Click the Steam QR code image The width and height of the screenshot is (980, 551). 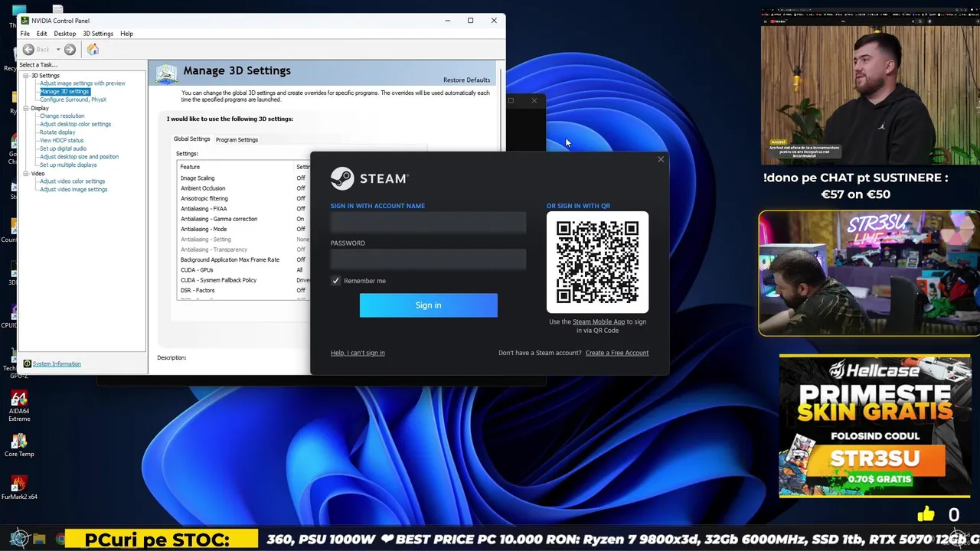597,262
